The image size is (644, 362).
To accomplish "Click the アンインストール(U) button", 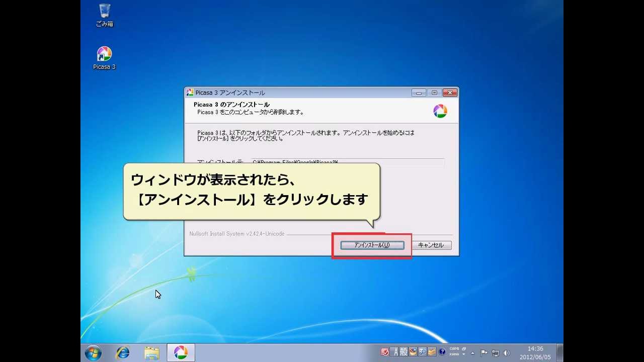I will pos(372,245).
